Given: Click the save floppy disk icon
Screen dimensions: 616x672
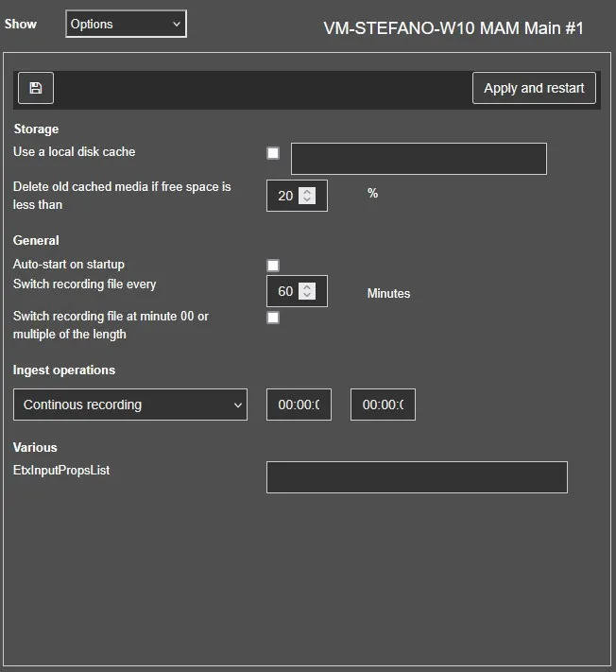Looking at the screenshot, I should (35, 88).
